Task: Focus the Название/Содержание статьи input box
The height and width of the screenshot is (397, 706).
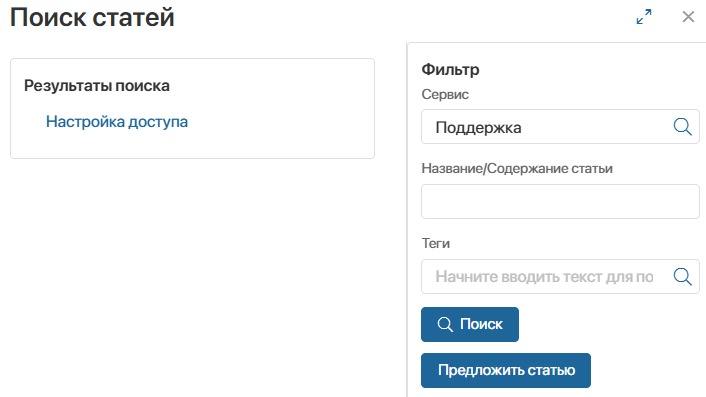Action: tap(560, 201)
